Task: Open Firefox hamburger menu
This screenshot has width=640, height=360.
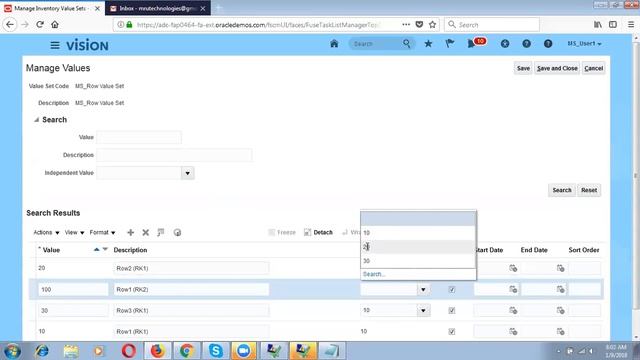Action: 631,24
